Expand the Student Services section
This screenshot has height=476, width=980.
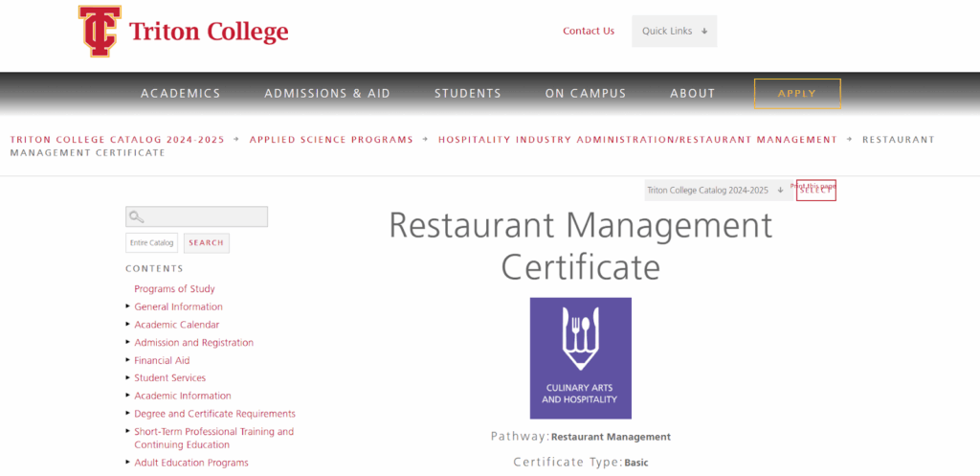point(128,377)
